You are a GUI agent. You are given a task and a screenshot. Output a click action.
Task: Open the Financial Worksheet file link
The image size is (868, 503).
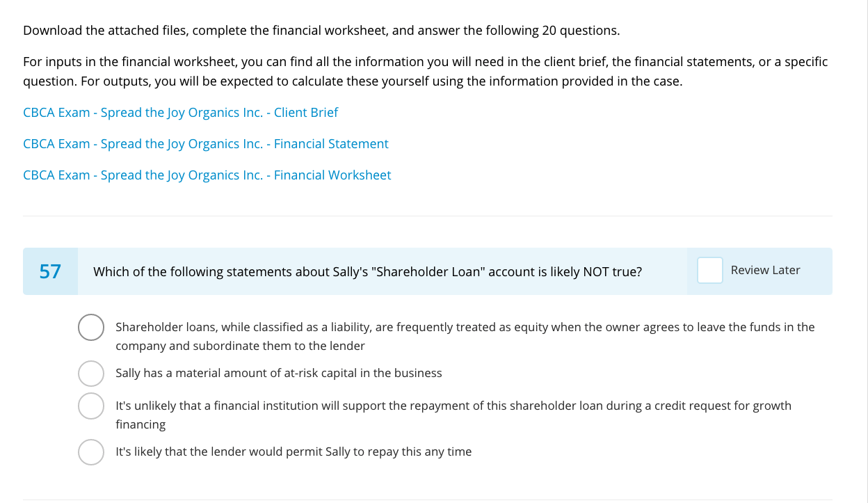point(207,175)
